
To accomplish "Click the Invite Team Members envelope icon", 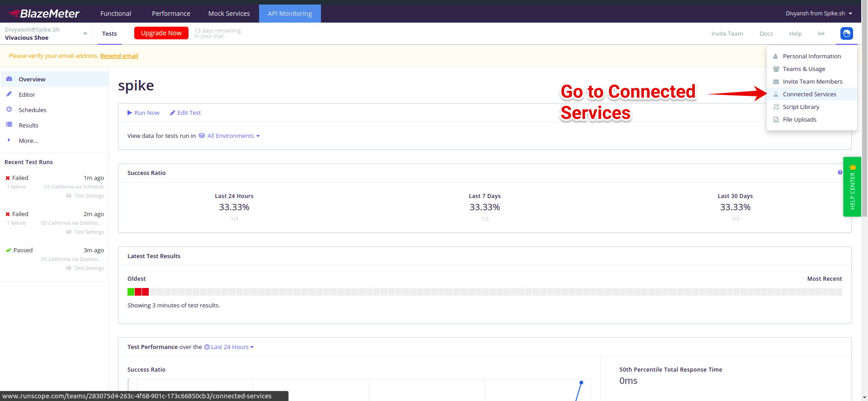I will [x=776, y=81].
